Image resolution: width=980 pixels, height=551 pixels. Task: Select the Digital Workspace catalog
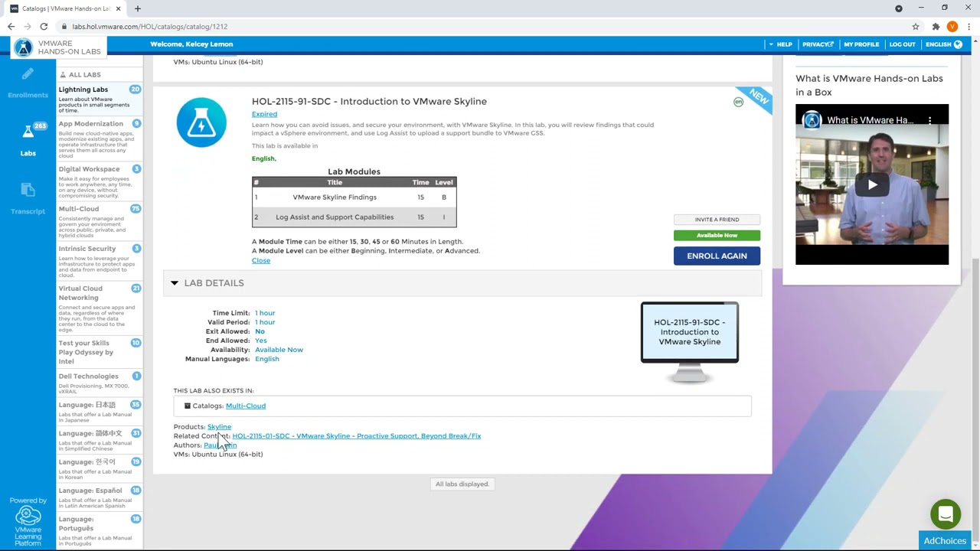coord(100,182)
